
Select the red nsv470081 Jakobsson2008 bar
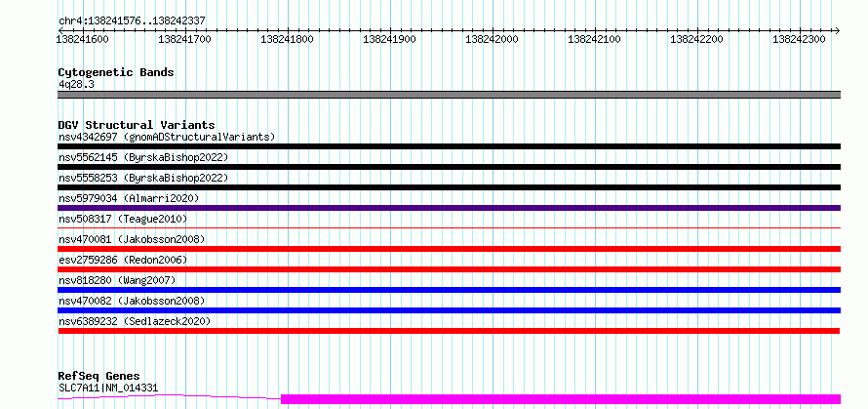coord(449,249)
